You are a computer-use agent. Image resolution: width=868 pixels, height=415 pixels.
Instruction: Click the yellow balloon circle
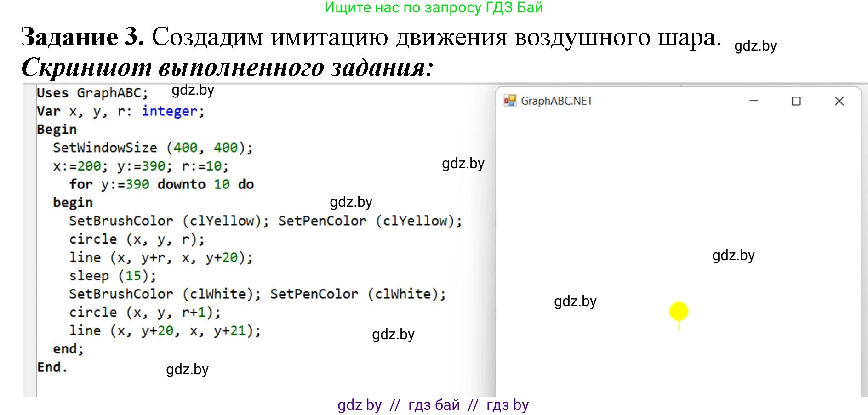[x=679, y=311]
